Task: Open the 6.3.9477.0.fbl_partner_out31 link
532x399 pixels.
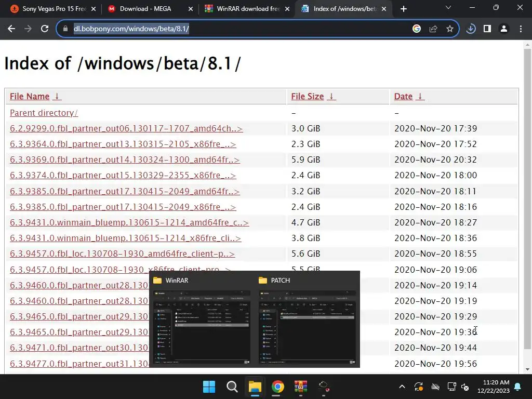Action: coord(79,364)
